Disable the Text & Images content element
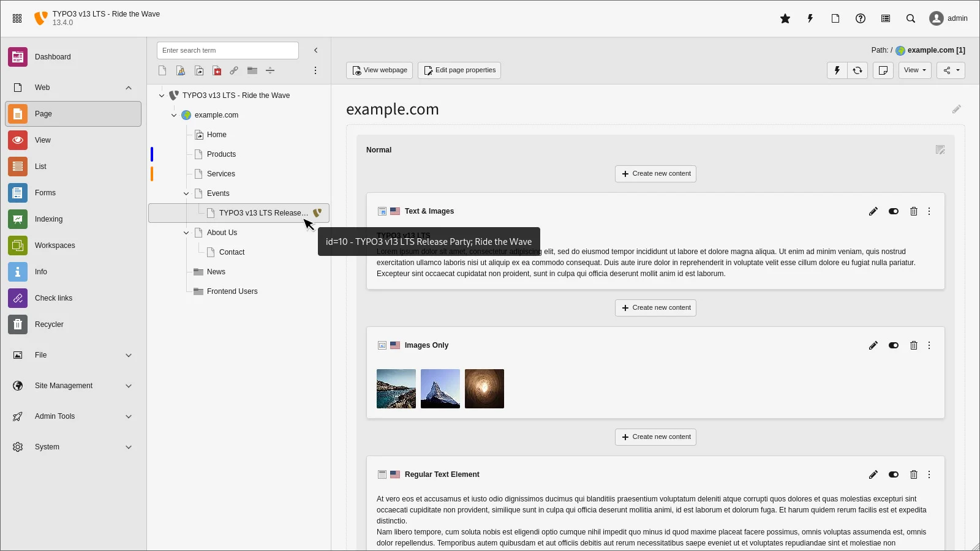This screenshot has width=980, height=551. click(893, 211)
